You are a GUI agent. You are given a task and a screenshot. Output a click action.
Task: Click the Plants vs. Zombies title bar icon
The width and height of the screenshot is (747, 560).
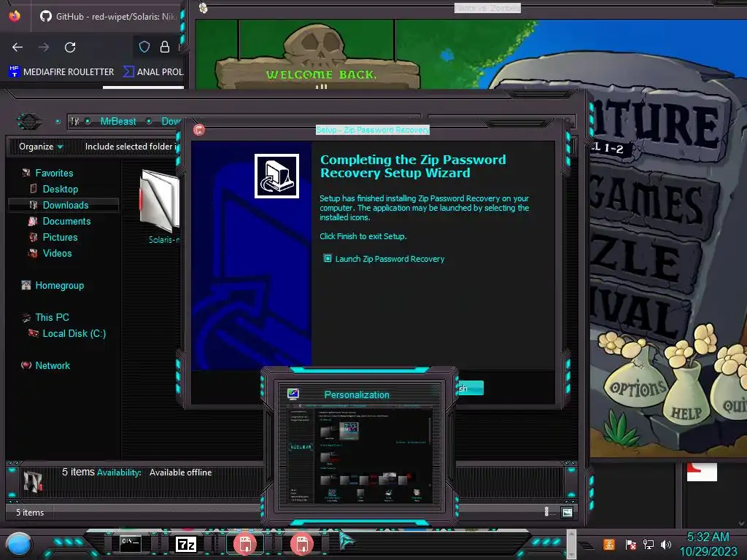(204, 7)
